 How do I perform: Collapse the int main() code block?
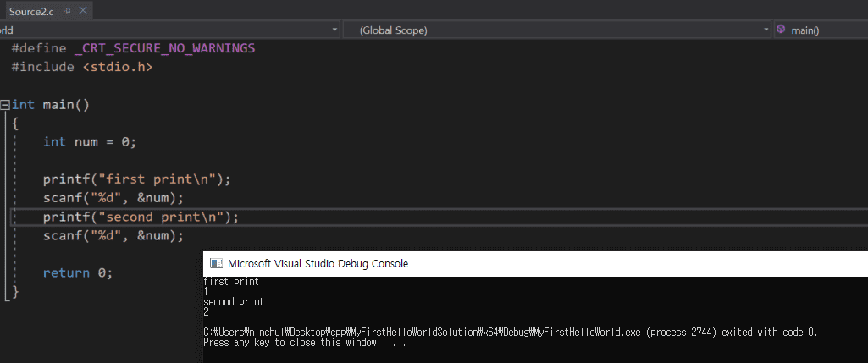5,104
